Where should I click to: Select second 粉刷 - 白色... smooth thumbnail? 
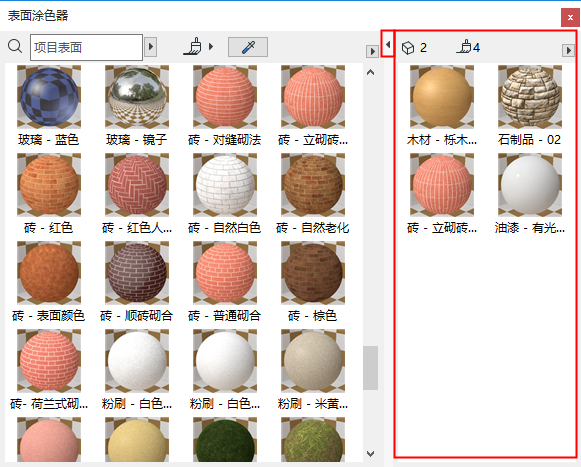(x=225, y=361)
